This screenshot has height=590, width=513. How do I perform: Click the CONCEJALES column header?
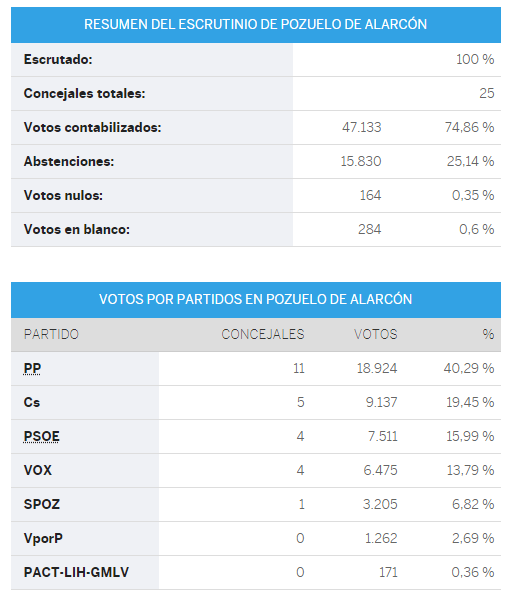pyautogui.click(x=263, y=334)
